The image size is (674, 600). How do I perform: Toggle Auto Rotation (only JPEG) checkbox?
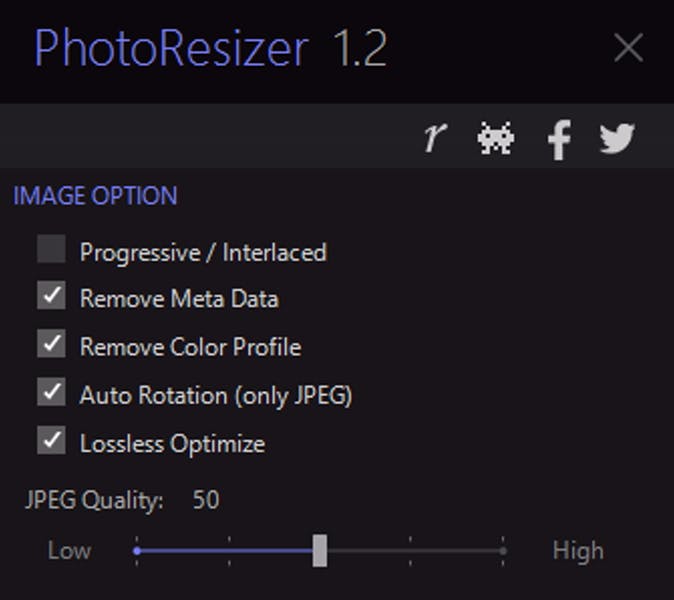(51, 392)
